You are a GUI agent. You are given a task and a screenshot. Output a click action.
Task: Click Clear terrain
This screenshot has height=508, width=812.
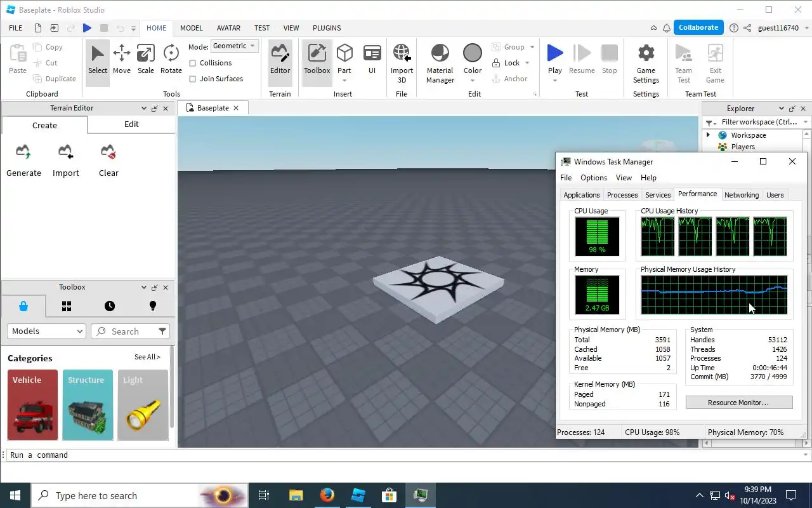click(108, 161)
